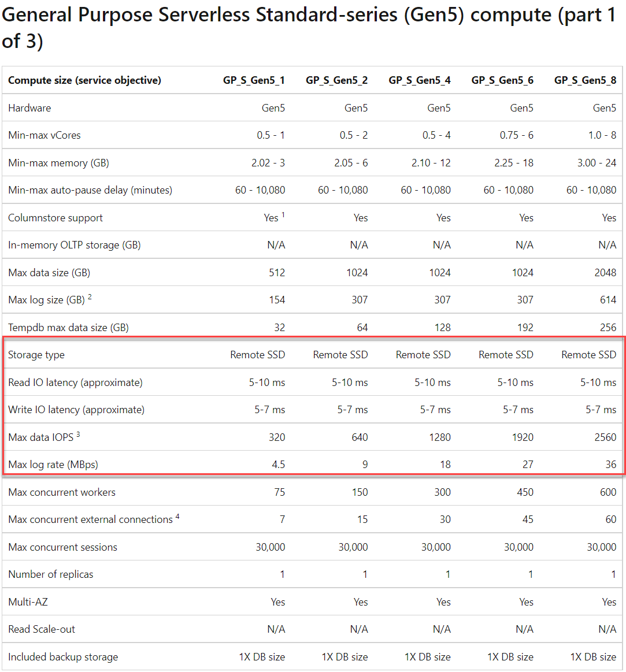626x672 pixels.
Task: Click the 150 concurrent workers value
Action: coord(360,492)
